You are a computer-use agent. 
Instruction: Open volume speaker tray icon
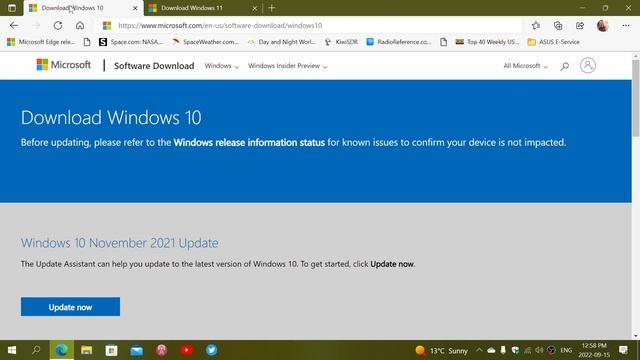click(x=539, y=350)
